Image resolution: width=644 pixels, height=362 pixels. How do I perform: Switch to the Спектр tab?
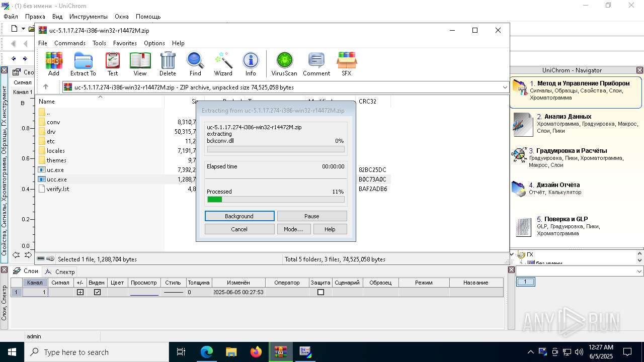click(x=60, y=271)
